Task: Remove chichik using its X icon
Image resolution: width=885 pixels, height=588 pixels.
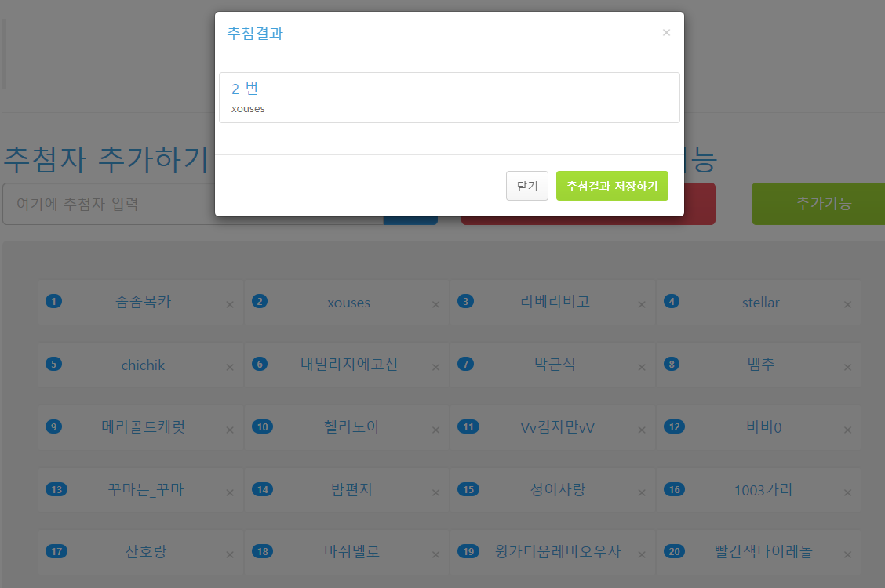Action: click(x=230, y=367)
